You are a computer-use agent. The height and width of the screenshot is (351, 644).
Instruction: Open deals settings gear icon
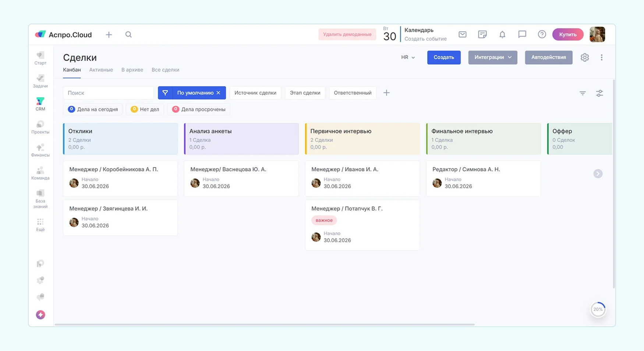tap(585, 57)
